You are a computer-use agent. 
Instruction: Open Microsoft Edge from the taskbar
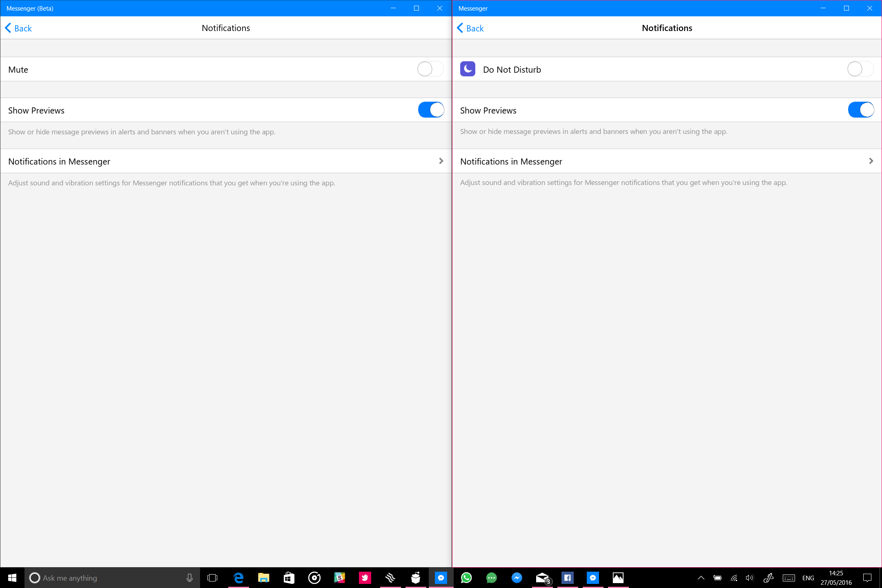coord(238,578)
